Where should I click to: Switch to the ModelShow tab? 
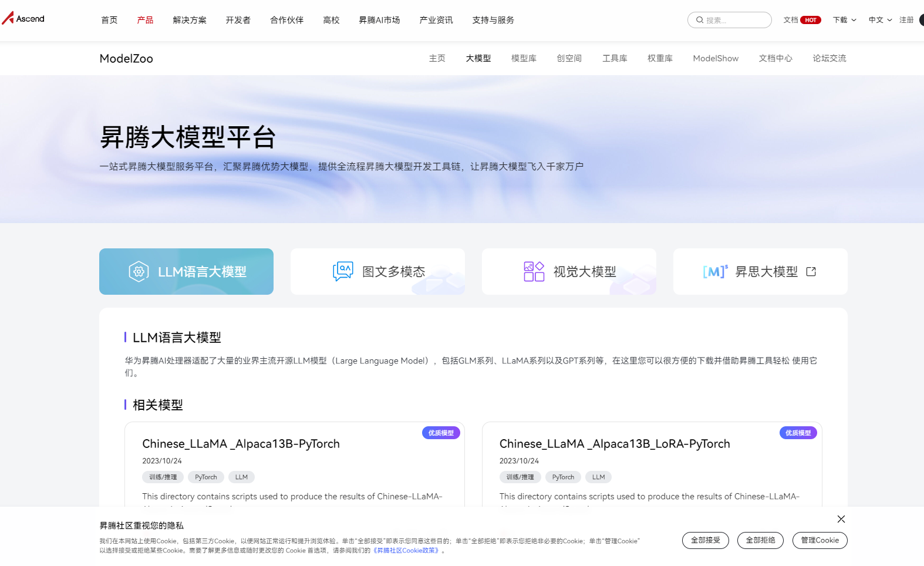click(x=716, y=58)
